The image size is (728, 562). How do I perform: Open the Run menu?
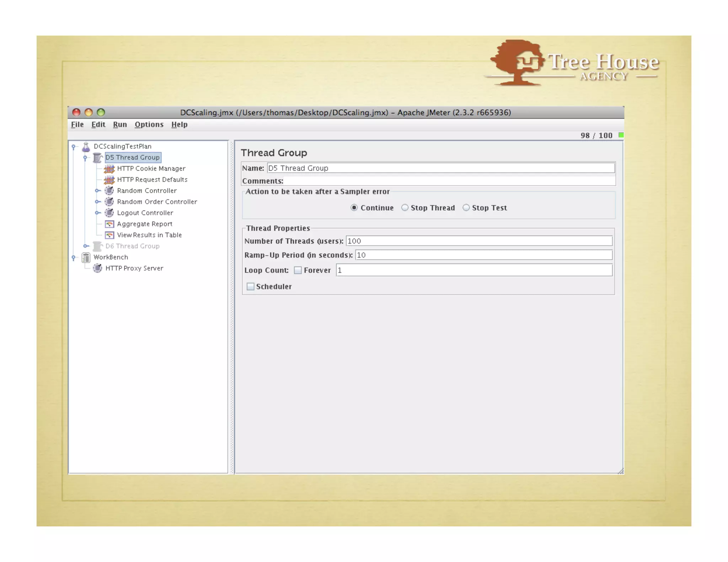pyautogui.click(x=120, y=125)
